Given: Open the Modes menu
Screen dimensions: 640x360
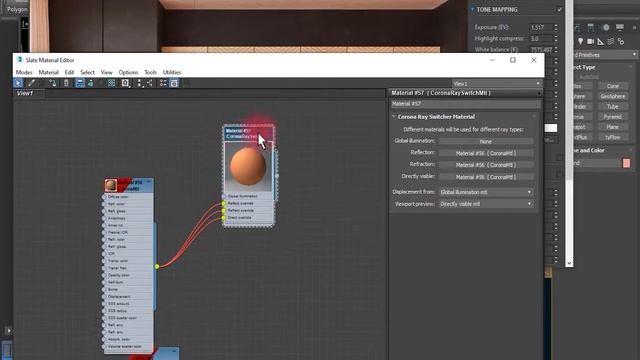Looking at the screenshot, I should [24, 72].
